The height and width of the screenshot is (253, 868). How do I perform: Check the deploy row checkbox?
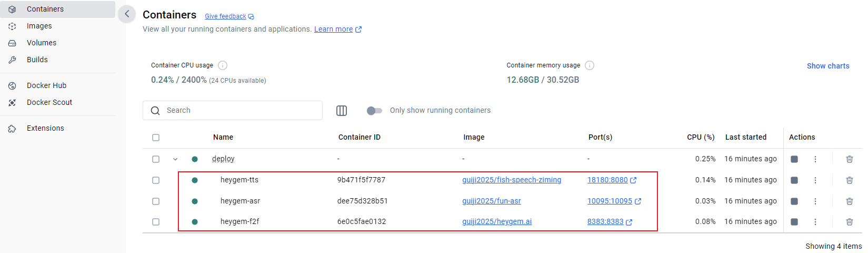156,159
